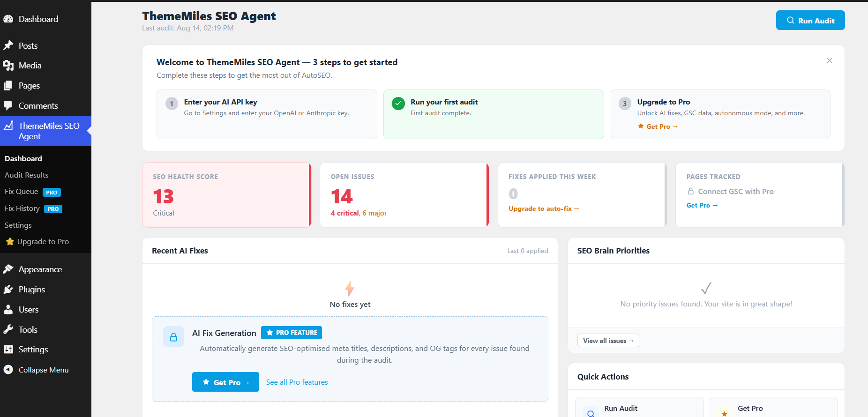Click the PRO badge next to Fix Queue

(x=52, y=192)
